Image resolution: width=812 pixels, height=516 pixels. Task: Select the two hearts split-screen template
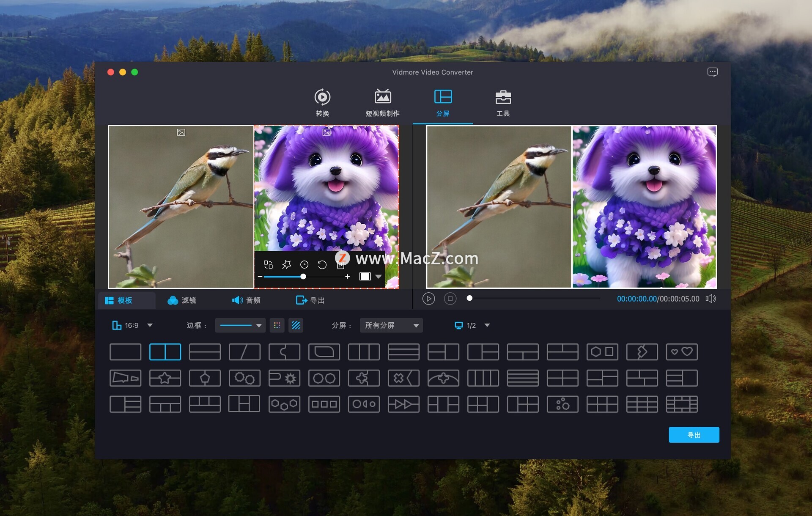click(x=681, y=352)
